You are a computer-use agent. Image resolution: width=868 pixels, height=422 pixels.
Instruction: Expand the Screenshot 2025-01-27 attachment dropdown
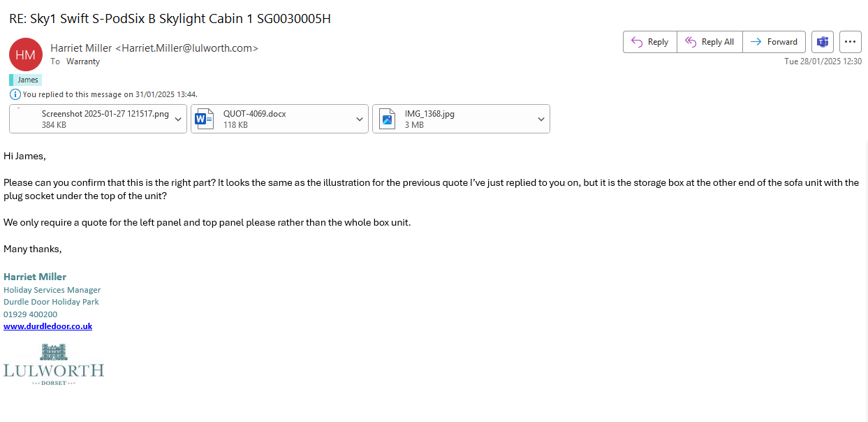point(177,119)
